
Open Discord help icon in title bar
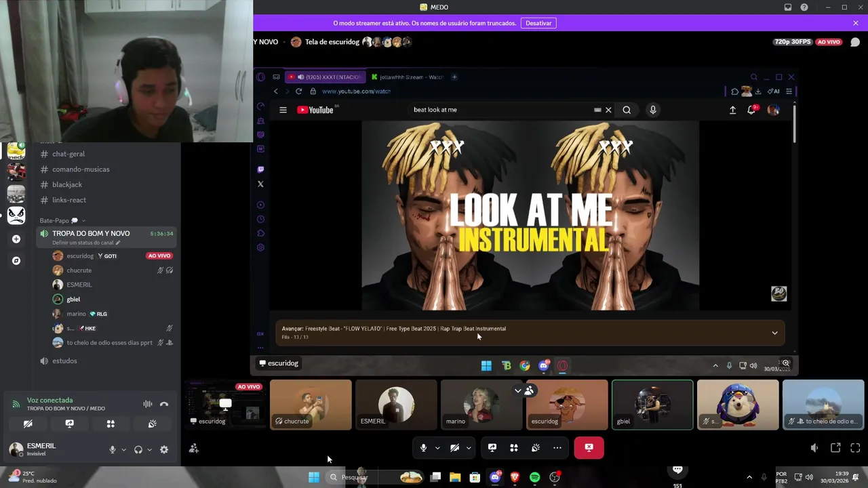(804, 7)
